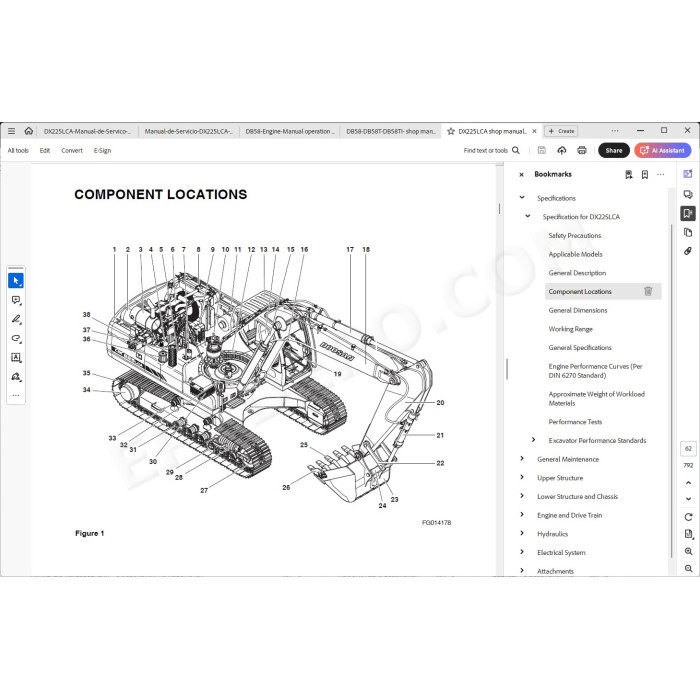Screen dimensions: 700x700
Task: Go to Acrobat home screen
Action: 29,131
